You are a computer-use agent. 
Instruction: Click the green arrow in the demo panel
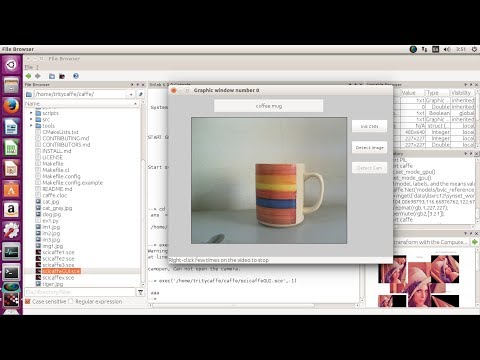(x=475, y=242)
